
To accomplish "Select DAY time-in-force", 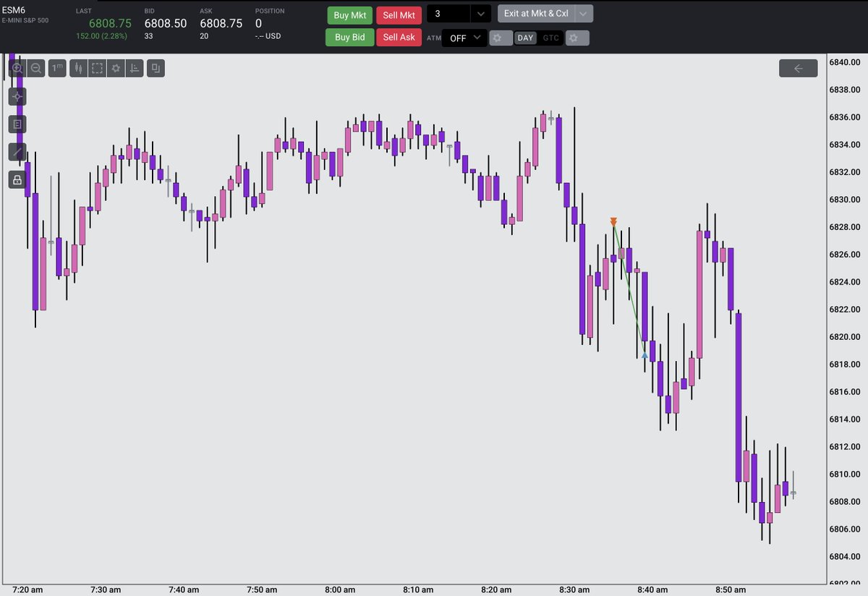I will [x=525, y=38].
